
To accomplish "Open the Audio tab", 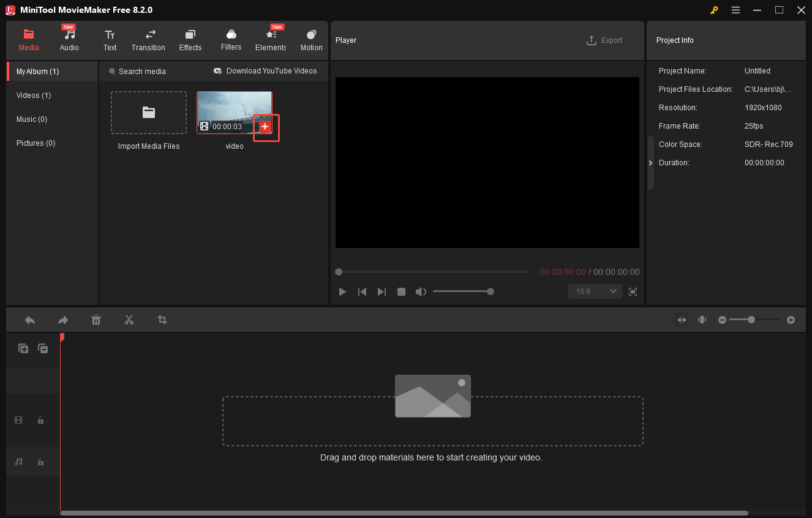I will pos(69,40).
